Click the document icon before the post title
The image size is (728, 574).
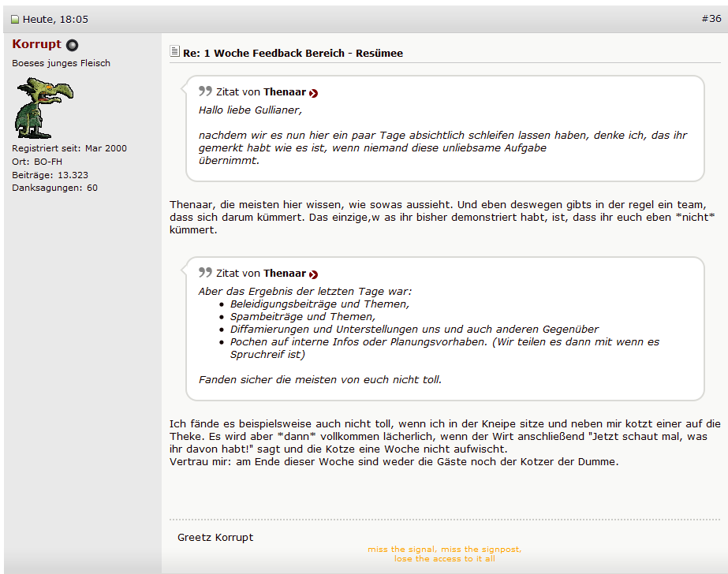coord(175,53)
